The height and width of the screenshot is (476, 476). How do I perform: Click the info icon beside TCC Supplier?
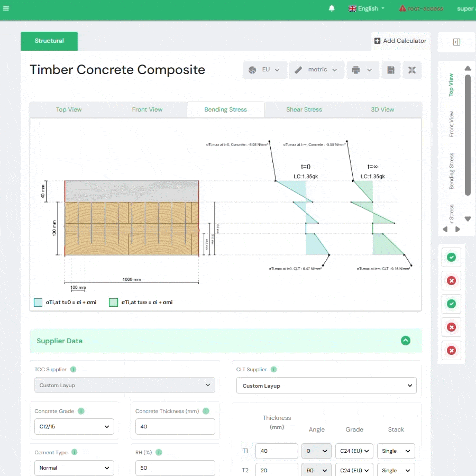tap(73, 370)
